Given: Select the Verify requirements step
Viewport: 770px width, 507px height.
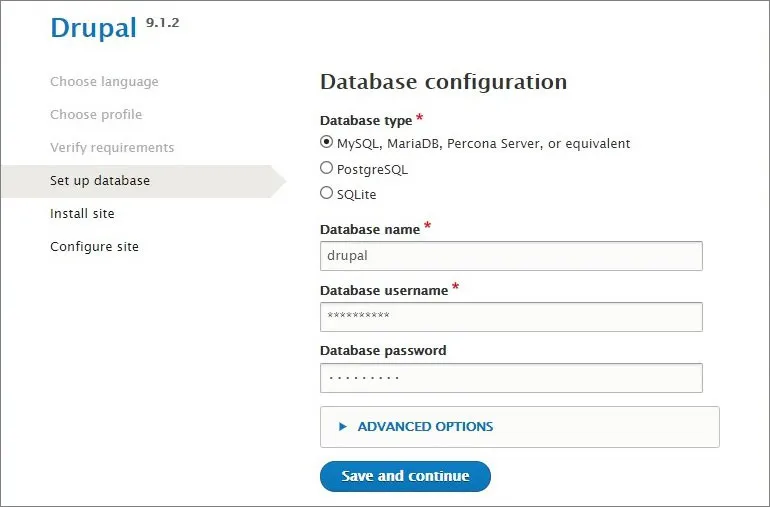Looking at the screenshot, I should (112, 147).
